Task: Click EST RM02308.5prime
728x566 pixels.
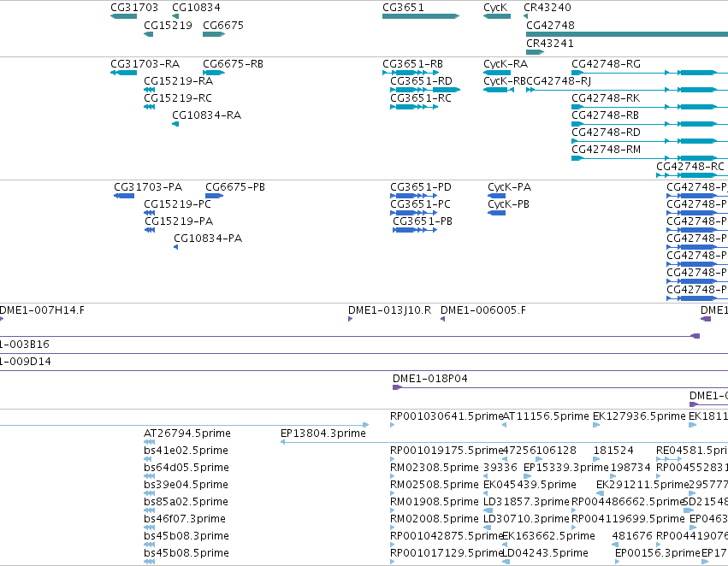Action: point(434,469)
